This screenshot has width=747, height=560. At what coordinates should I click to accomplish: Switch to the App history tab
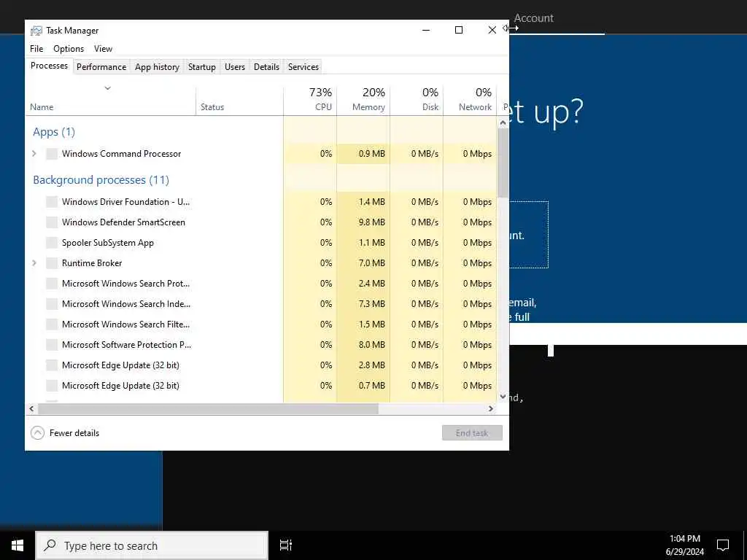(x=157, y=67)
